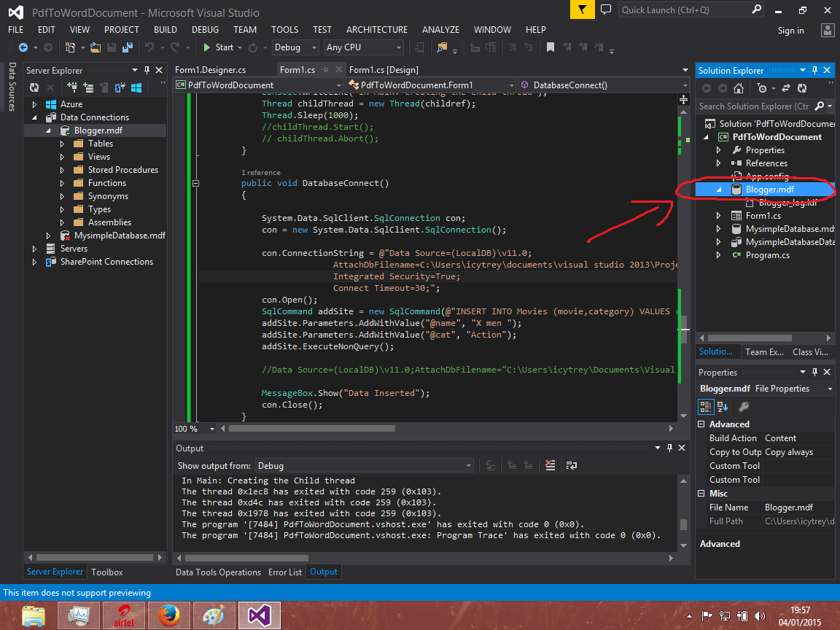Toggle Word Wrap in the Output window

(572, 465)
